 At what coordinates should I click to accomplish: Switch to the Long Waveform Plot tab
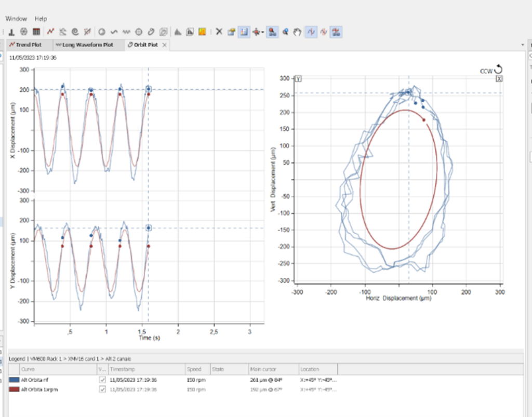coord(87,45)
